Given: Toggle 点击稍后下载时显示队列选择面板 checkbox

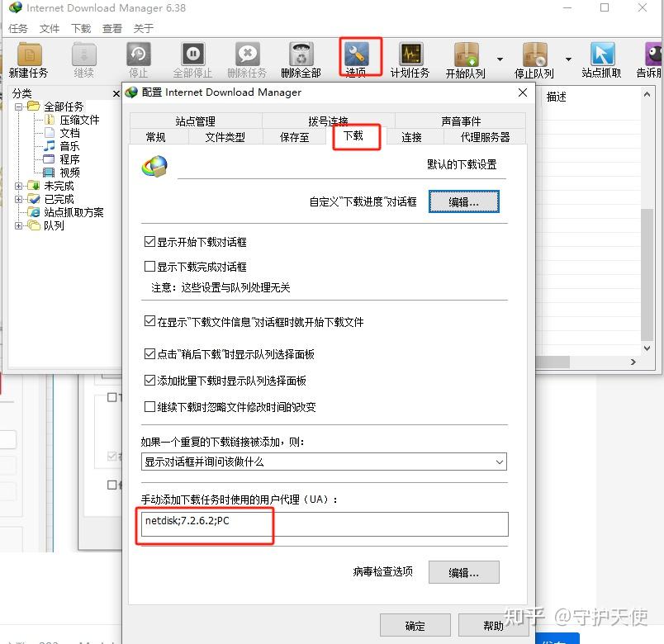Looking at the screenshot, I should pyautogui.click(x=149, y=353).
